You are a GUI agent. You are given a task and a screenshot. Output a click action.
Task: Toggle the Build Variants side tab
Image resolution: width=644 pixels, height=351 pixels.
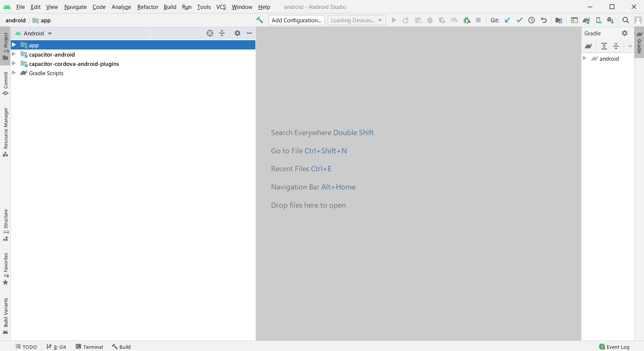[6, 316]
